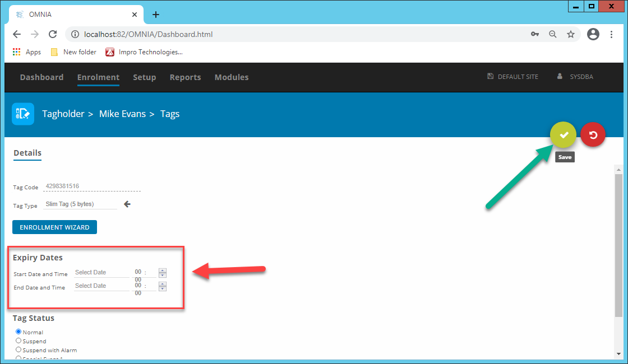
Task: Click the End time hours field
Action: pyautogui.click(x=138, y=286)
